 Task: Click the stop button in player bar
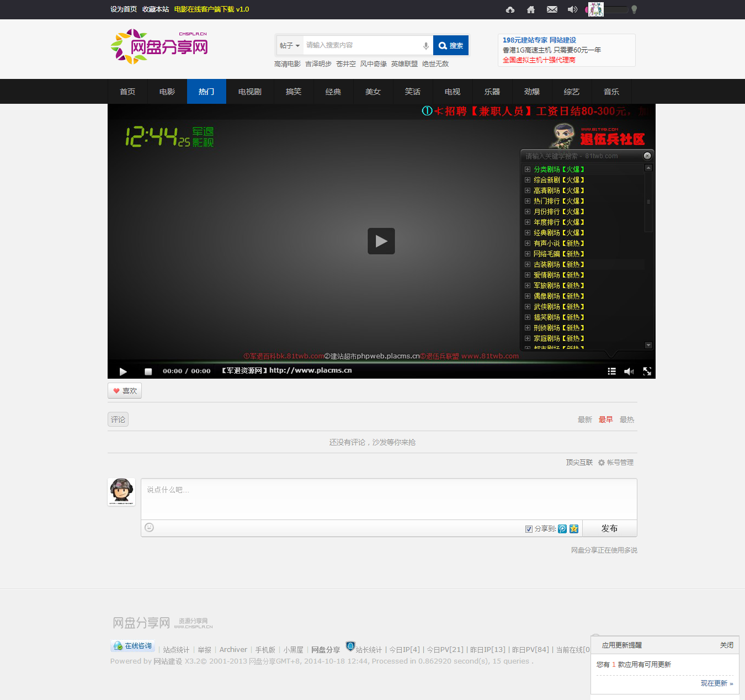click(x=148, y=372)
